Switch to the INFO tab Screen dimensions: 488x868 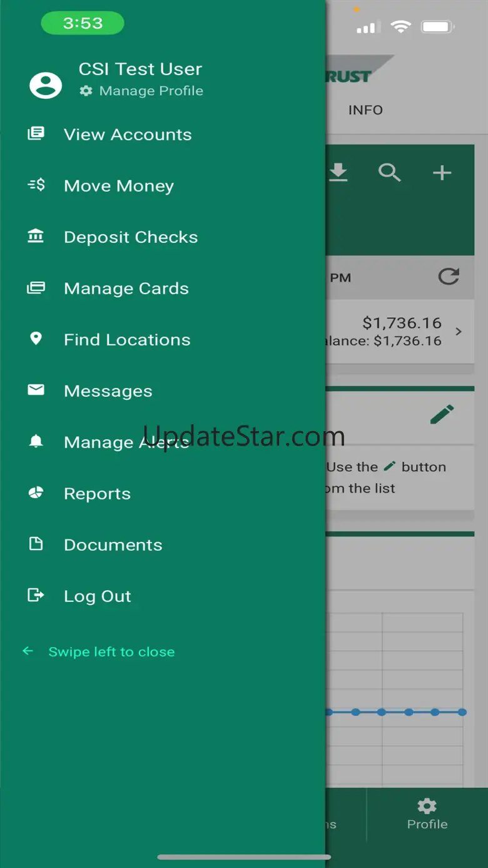click(x=365, y=110)
